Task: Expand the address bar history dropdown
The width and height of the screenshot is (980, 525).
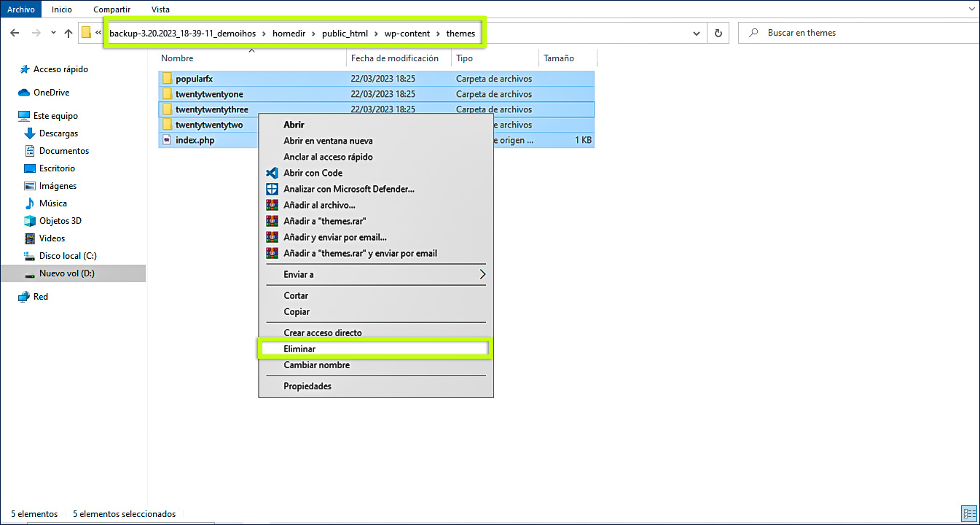Action: [697, 33]
